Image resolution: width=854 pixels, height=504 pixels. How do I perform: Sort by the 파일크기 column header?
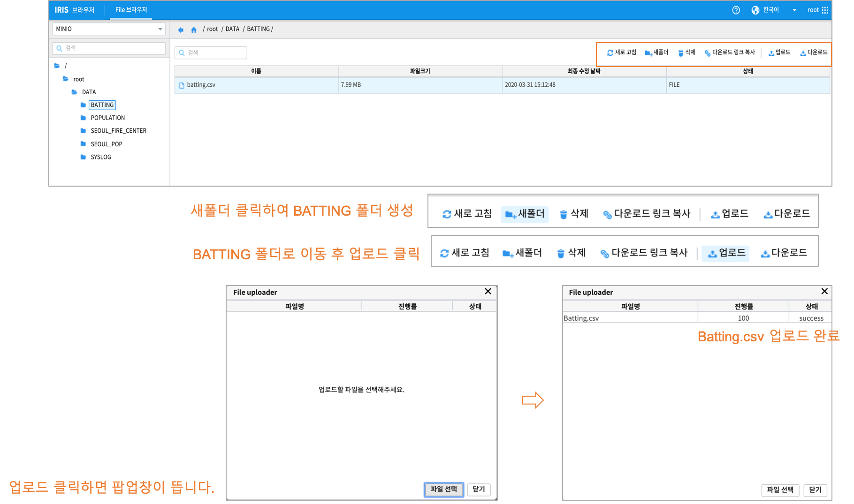click(x=420, y=71)
